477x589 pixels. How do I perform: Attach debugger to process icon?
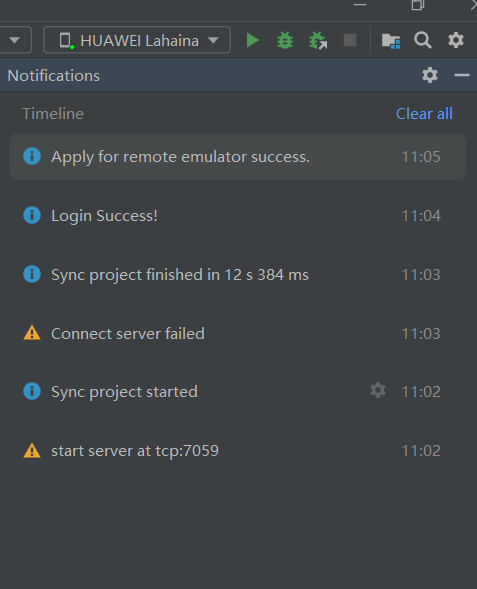pos(318,40)
